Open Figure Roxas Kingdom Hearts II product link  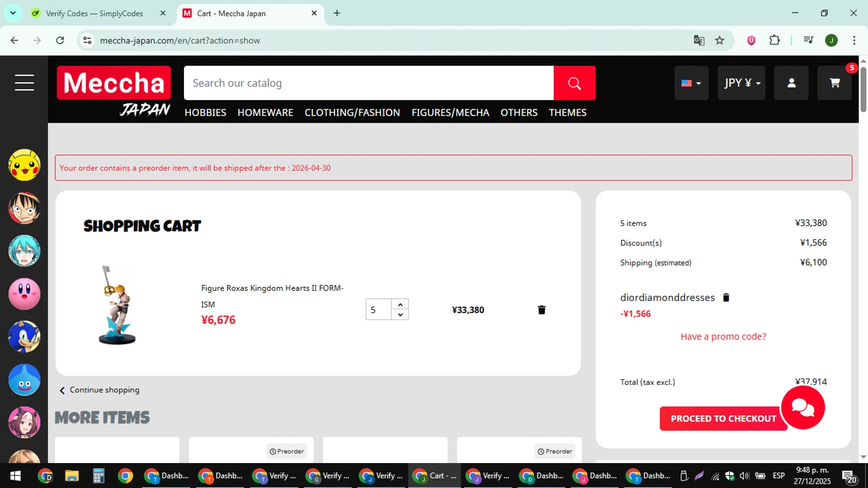[272, 296]
